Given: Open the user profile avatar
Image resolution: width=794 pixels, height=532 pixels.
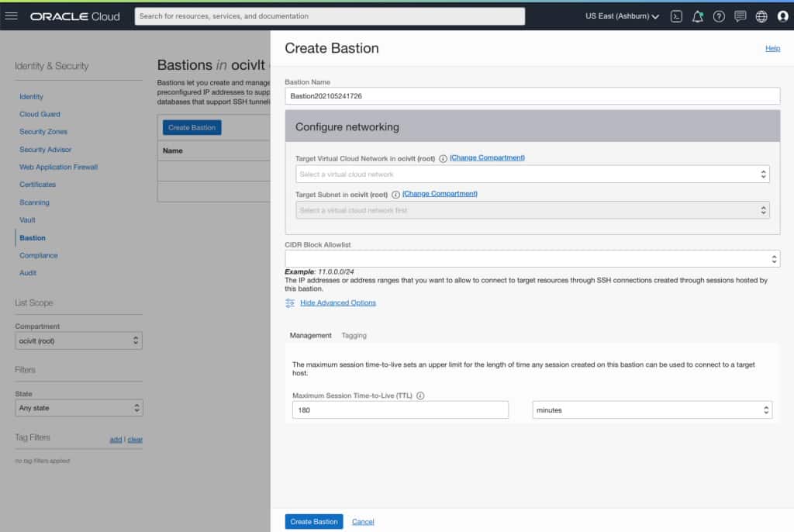Looking at the screenshot, I should click(782, 16).
